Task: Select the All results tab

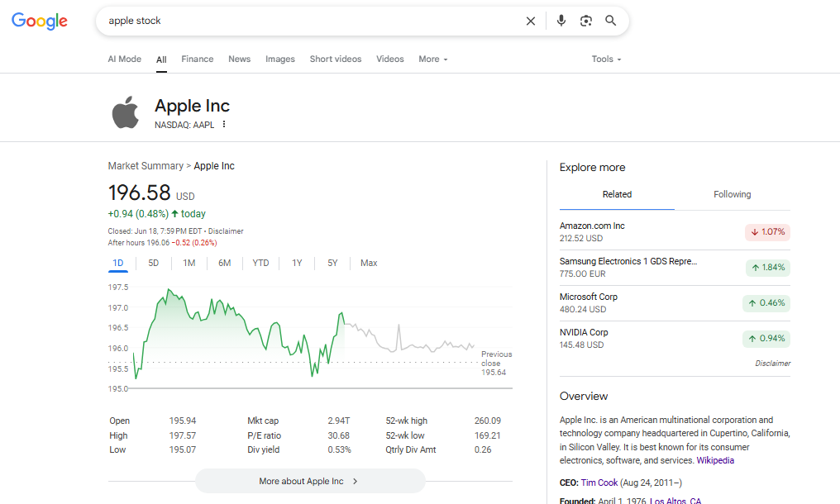Action: point(161,59)
